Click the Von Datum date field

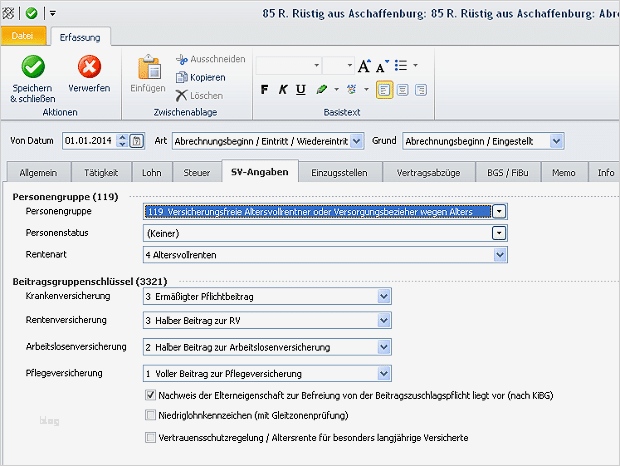tap(90, 141)
